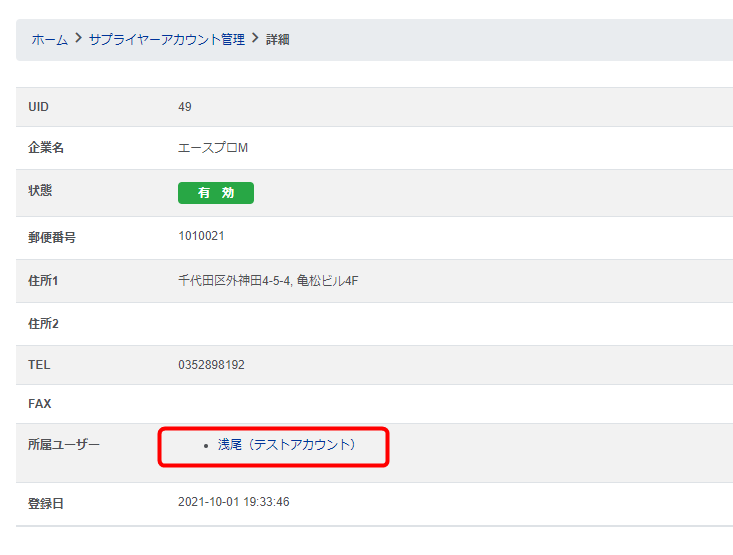Select the postal code 1010021
Viewport: 733px width, 555px height.
point(202,236)
